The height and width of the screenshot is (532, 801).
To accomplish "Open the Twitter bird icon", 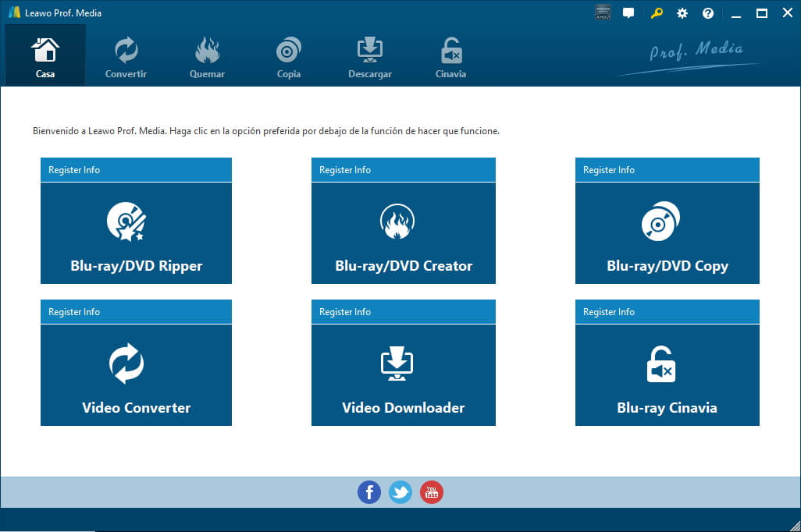I will (400, 492).
